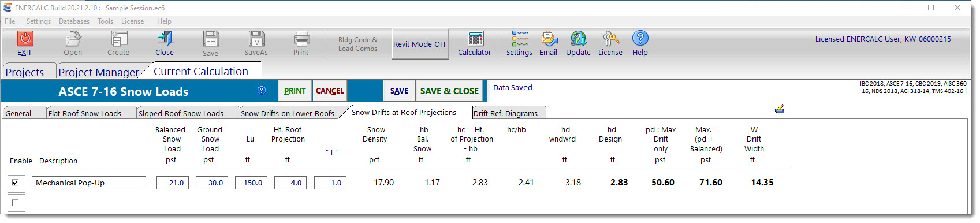Click the SAVE & CLOSE button

tap(449, 91)
